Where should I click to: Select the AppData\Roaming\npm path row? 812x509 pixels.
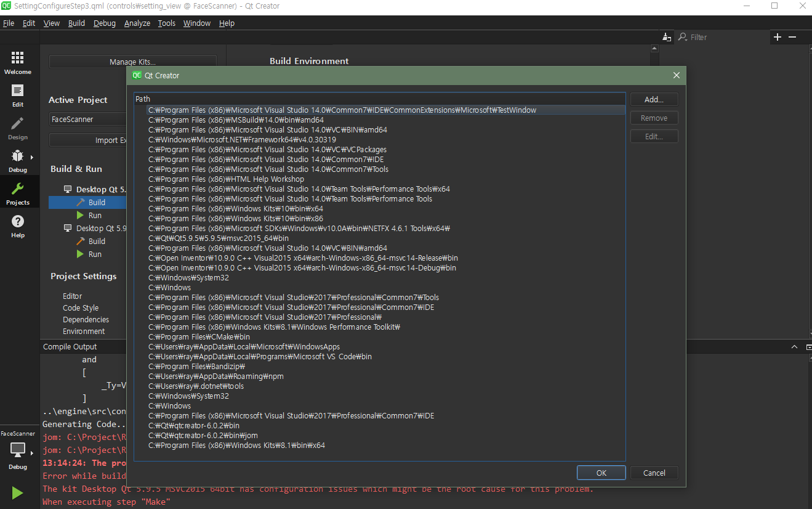coord(380,376)
